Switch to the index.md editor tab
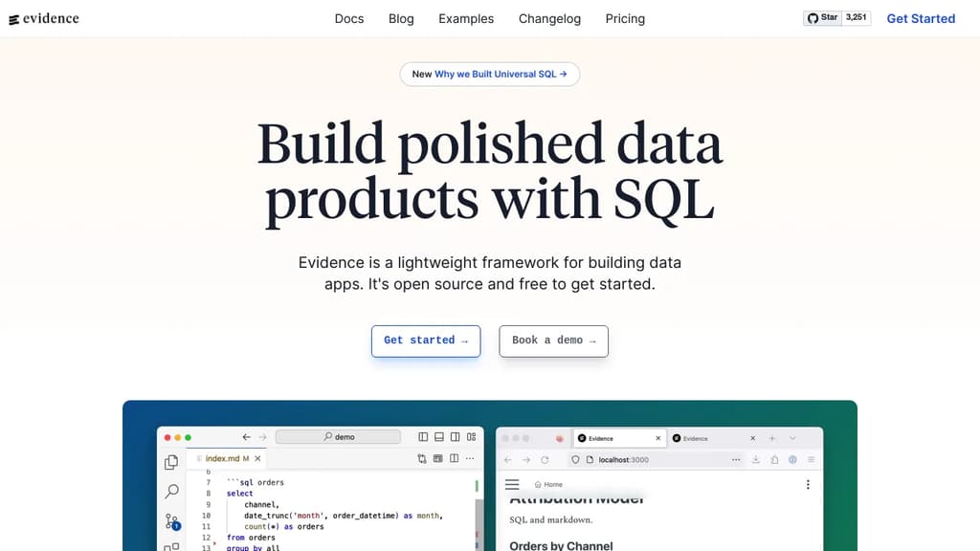 point(222,458)
